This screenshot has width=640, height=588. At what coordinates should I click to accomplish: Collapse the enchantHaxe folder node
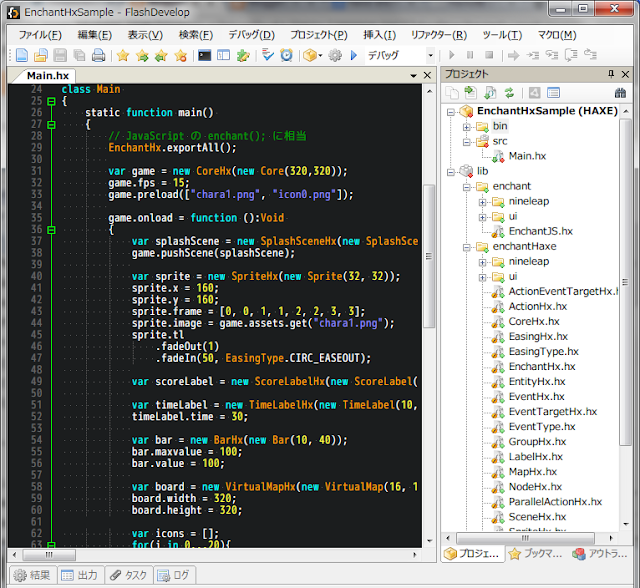466,247
